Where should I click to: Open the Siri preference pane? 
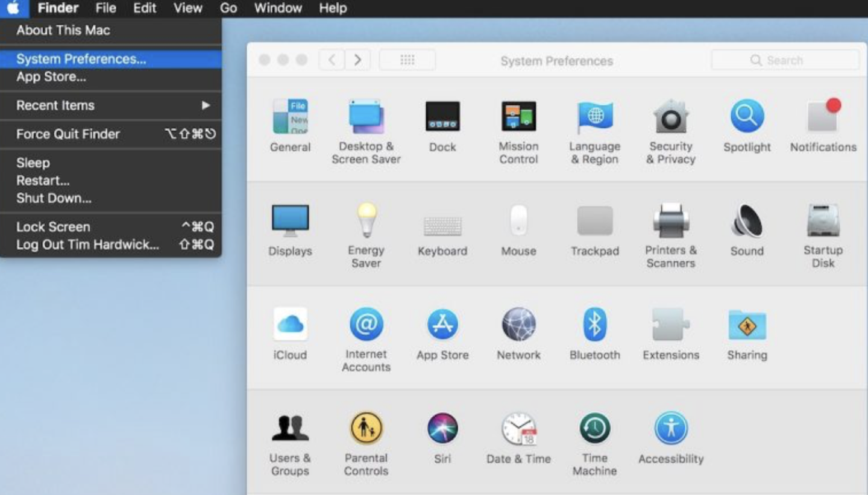(442, 428)
